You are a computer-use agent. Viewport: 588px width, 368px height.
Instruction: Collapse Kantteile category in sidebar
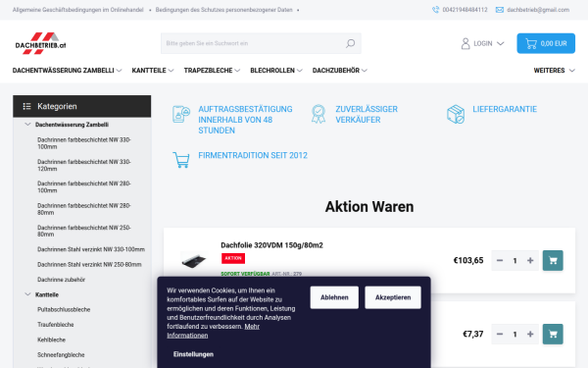click(x=27, y=294)
